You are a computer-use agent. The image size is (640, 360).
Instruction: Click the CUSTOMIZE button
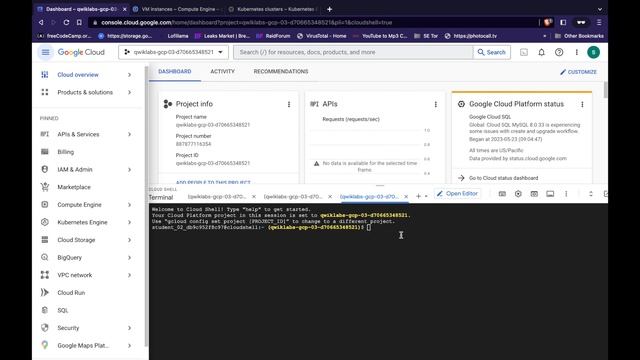click(578, 72)
